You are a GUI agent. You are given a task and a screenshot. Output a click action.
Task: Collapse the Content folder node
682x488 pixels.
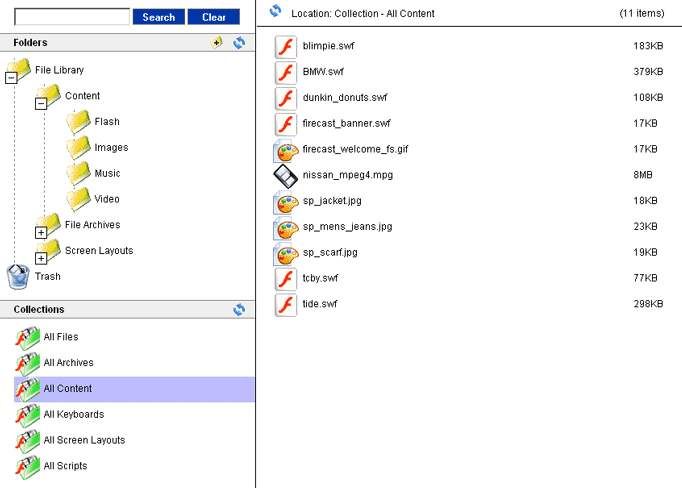click(41, 104)
